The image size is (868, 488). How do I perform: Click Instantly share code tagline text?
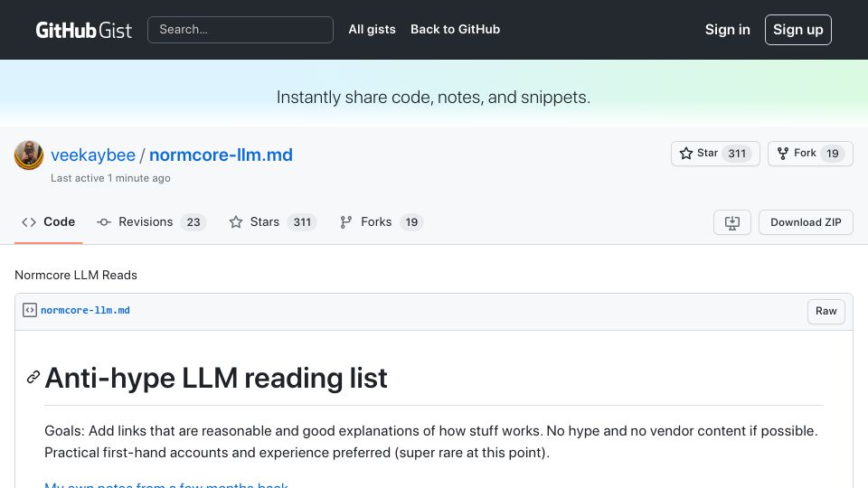click(x=433, y=98)
